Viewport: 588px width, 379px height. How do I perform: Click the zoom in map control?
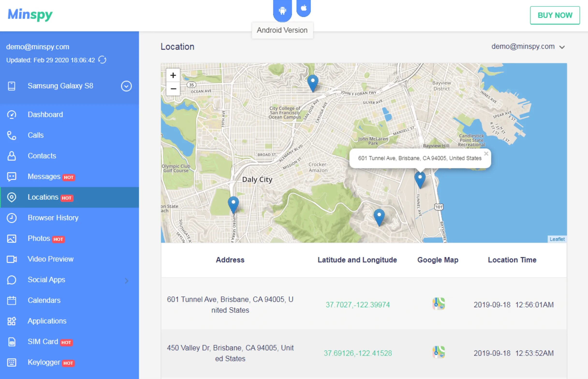click(x=173, y=76)
